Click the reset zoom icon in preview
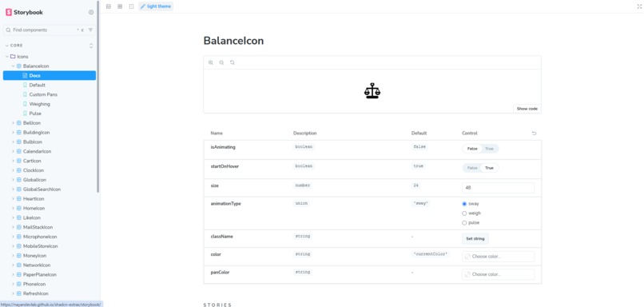This screenshot has height=307, width=644. pyautogui.click(x=233, y=62)
